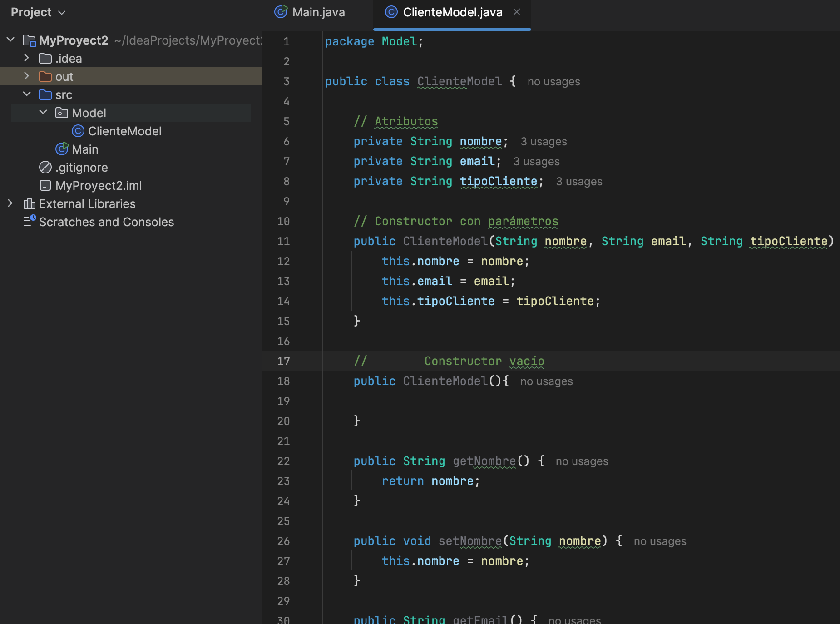This screenshot has width=840, height=624.
Task: Click the Main class icon in tree
Action: pos(62,149)
